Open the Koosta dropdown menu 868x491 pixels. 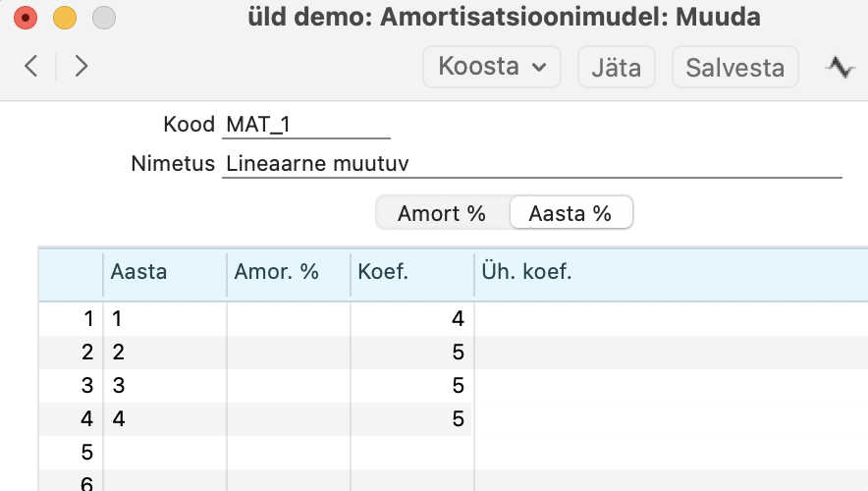point(491,67)
